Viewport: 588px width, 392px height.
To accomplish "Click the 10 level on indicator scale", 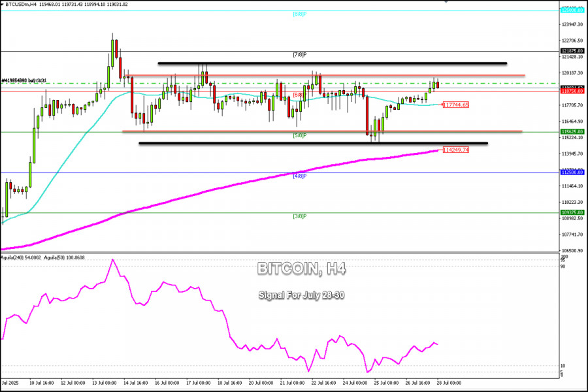I will (563, 366).
